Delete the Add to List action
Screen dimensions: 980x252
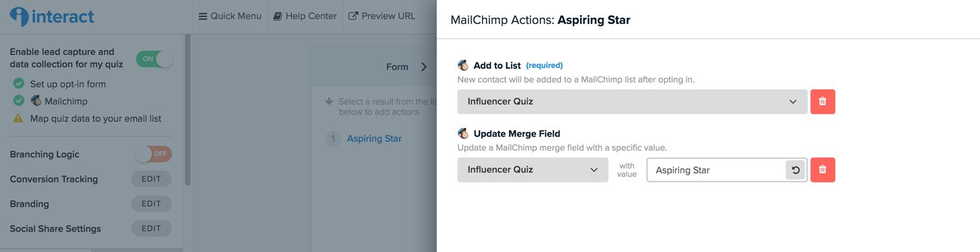tap(822, 101)
